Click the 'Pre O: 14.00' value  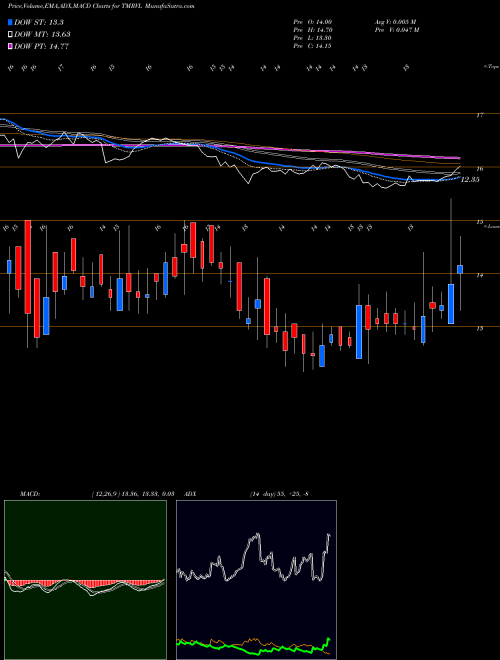[x=313, y=22]
